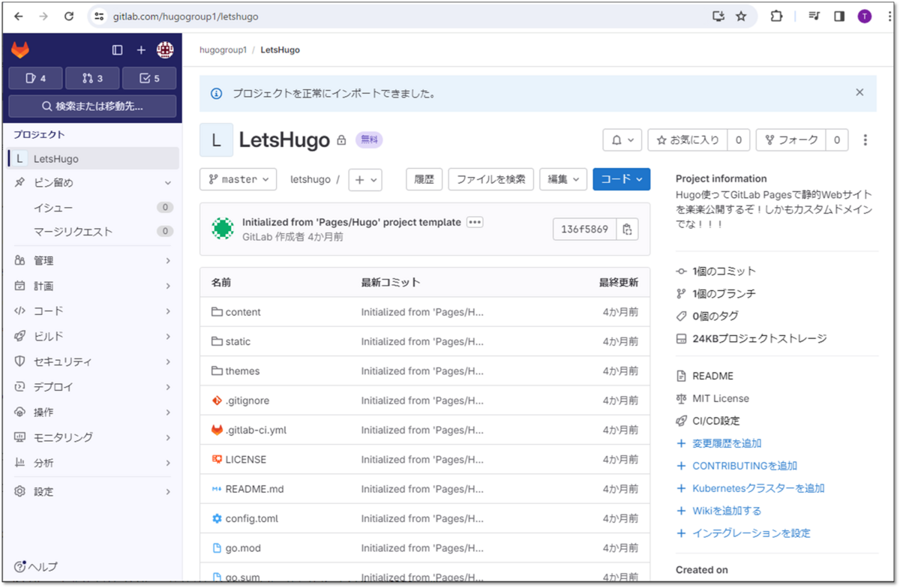Open the plus add-file dropdown
The height and width of the screenshot is (588, 900).
point(365,179)
